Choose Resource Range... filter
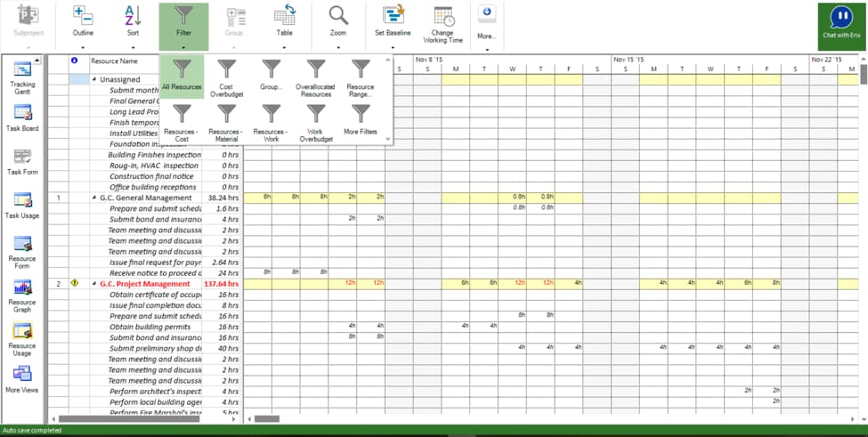The height and width of the screenshot is (437, 868). pos(361,77)
